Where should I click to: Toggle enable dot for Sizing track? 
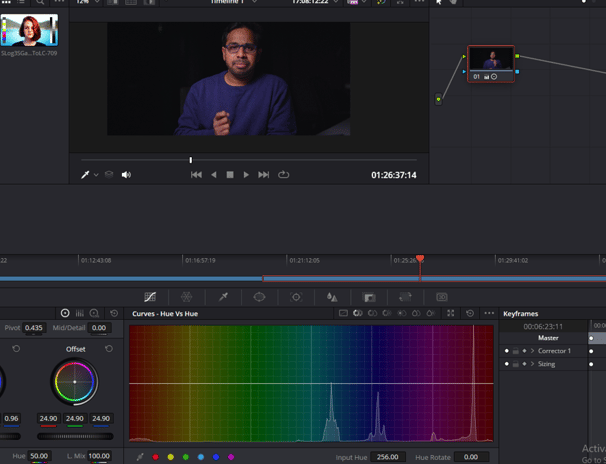(507, 364)
